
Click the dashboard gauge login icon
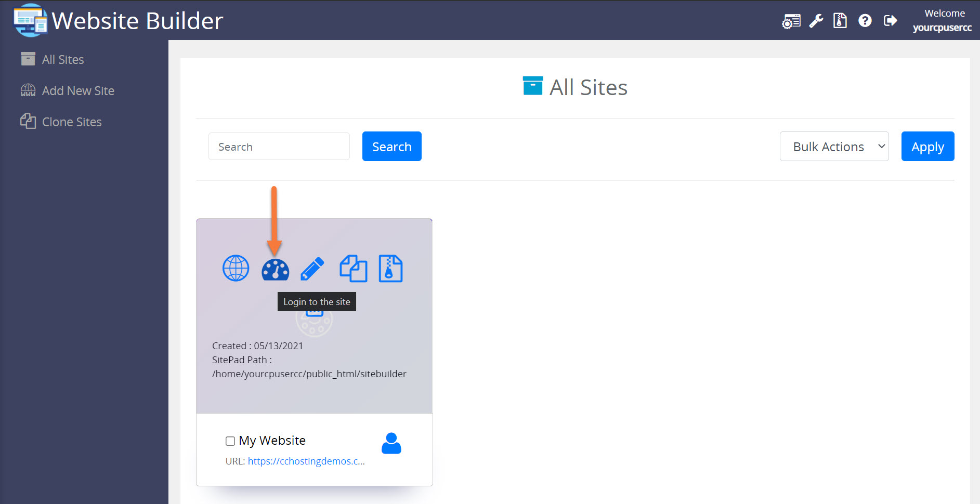[x=275, y=269]
